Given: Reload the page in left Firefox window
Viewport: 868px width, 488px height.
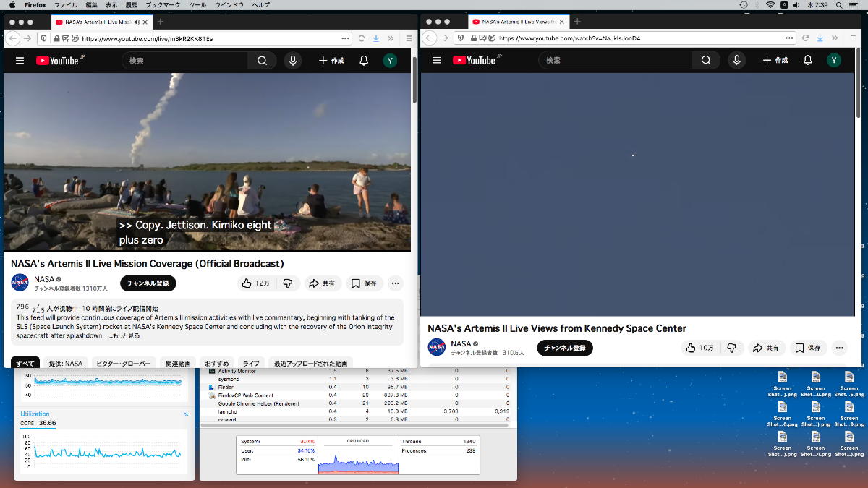Looking at the screenshot, I should pyautogui.click(x=361, y=38).
